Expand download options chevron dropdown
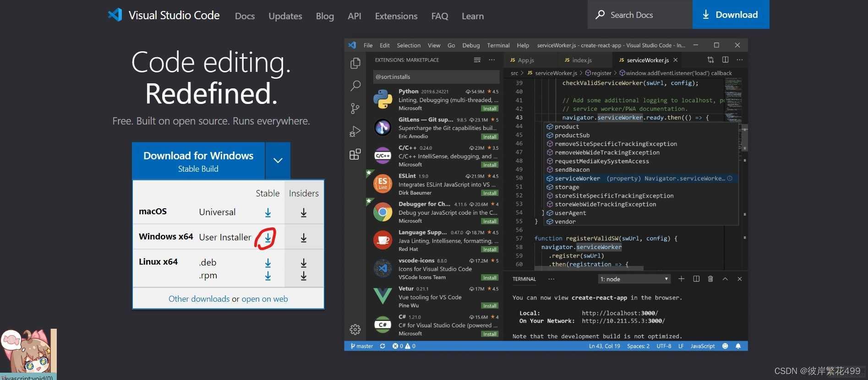Image resolution: width=868 pixels, height=380 pixels. tap(278, 160)
